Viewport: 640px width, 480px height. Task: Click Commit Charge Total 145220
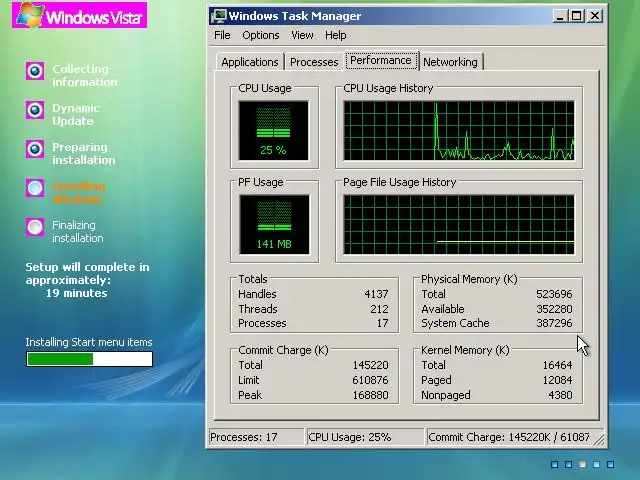(x=370, y=365)
